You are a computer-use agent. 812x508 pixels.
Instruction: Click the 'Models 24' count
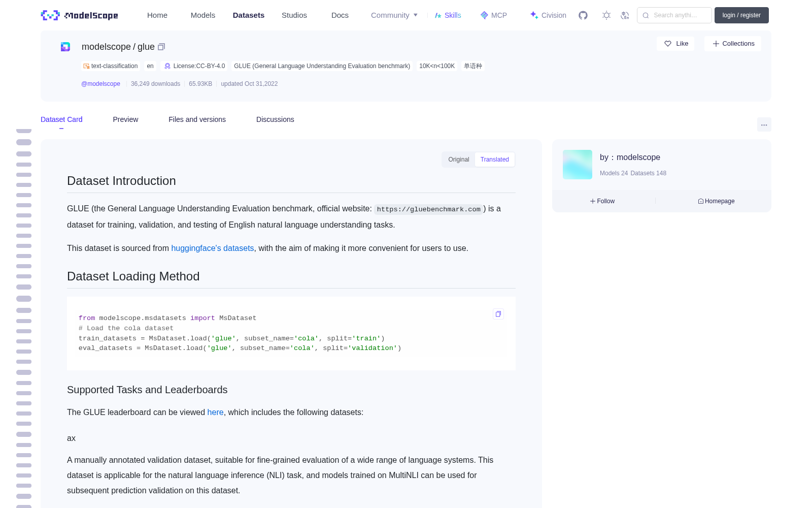pos(614,173)
